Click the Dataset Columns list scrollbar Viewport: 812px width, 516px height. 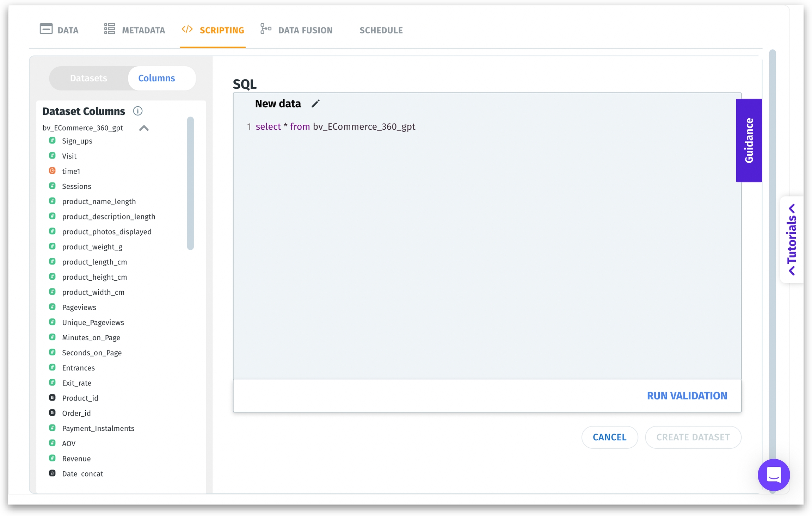pos(190,183)
